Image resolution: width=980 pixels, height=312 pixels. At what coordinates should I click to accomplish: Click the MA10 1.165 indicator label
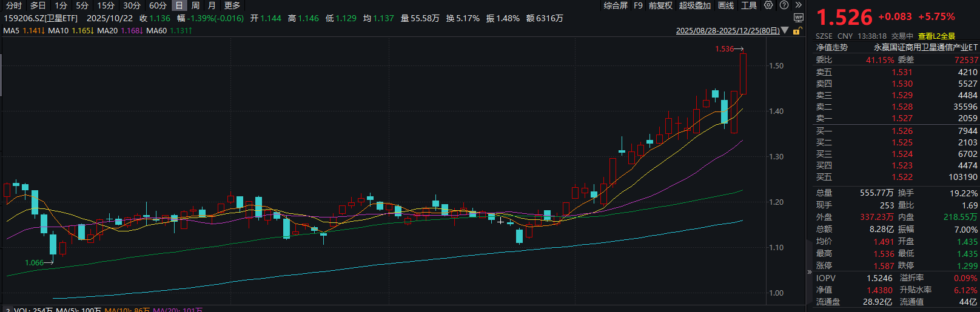click(x=71, y=30)
